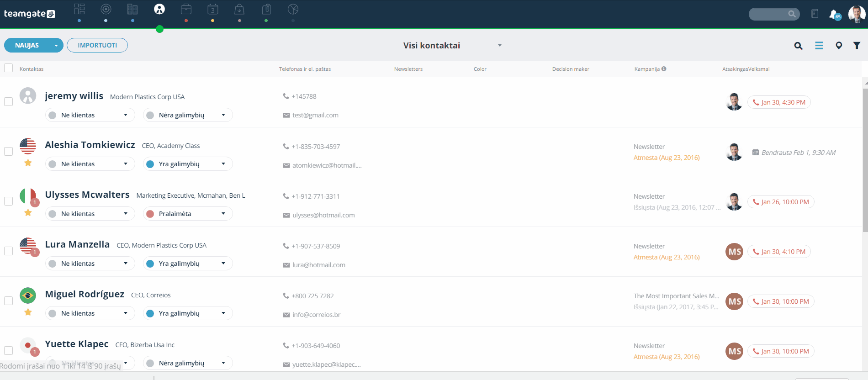Tick the checkbox for Aleshia Tomkiewicz
This screenshot has width=868, height=380.
(8, 151)
